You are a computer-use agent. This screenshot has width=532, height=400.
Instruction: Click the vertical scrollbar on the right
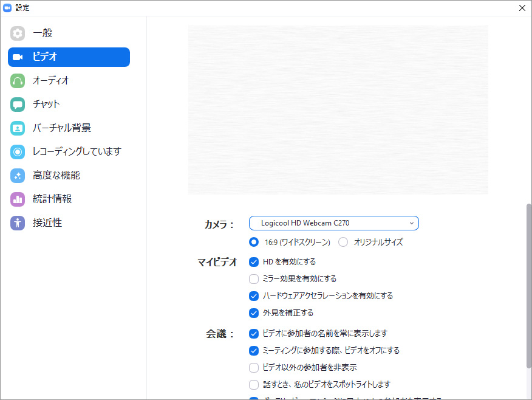528,286
